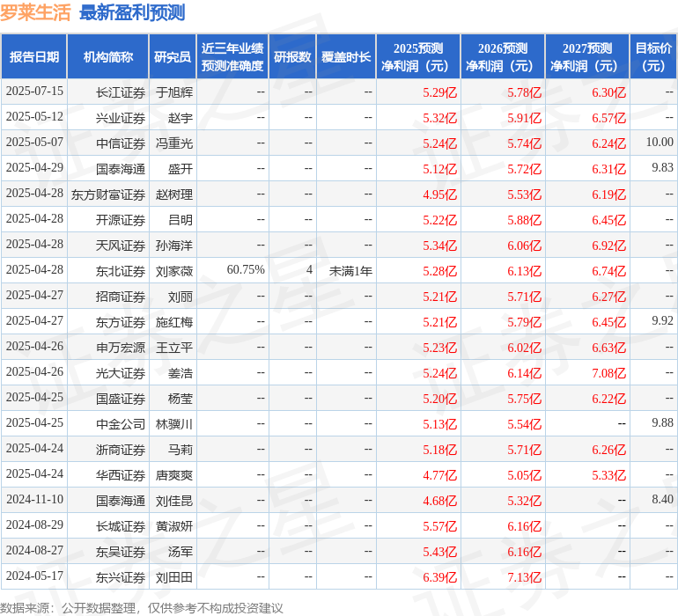This screenshot has height=616, width=678.
Task: Click the 数据来源 disclaimer footer
Action: 142,608
